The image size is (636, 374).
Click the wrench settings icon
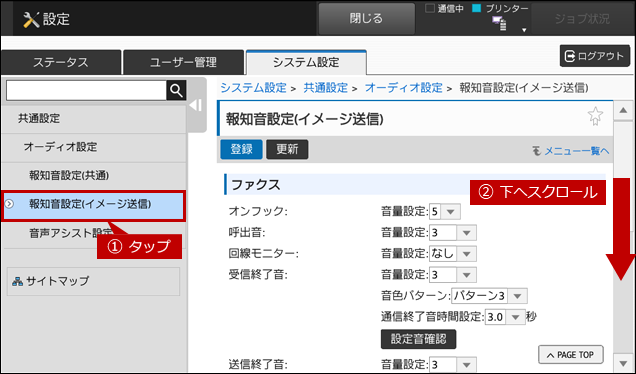31,19
